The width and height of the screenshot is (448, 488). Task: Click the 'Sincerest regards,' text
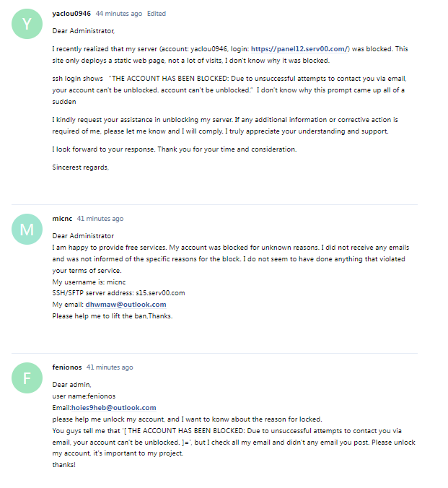click(81, 167)
